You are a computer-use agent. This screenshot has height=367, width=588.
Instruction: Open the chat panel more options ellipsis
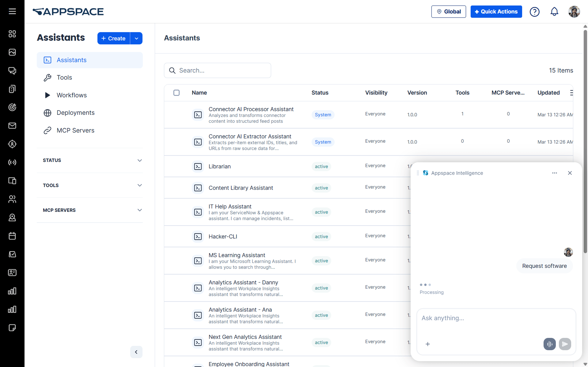tap(555, 173)
